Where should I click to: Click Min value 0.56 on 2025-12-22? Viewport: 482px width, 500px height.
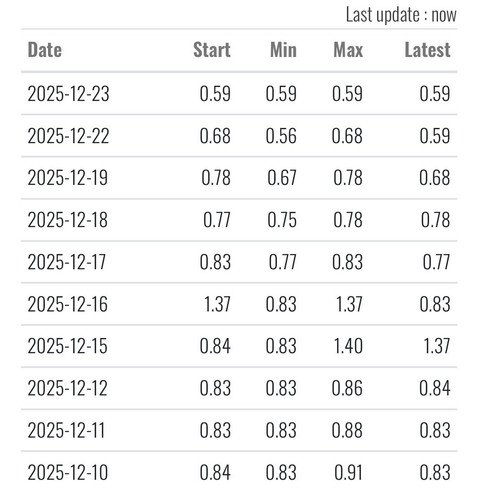click(281, 136)
